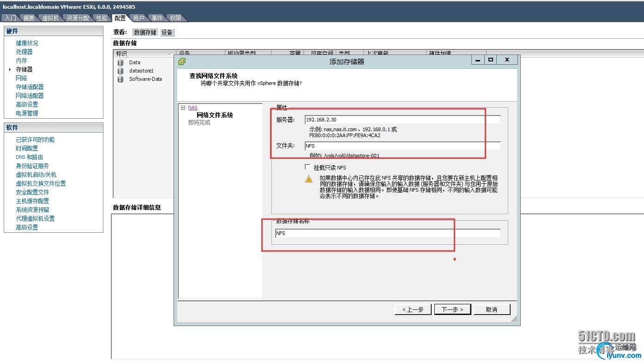
Task: Open 高级设置 under the 硬件 section
Action: pyautogui.click(x=27, y=104)
